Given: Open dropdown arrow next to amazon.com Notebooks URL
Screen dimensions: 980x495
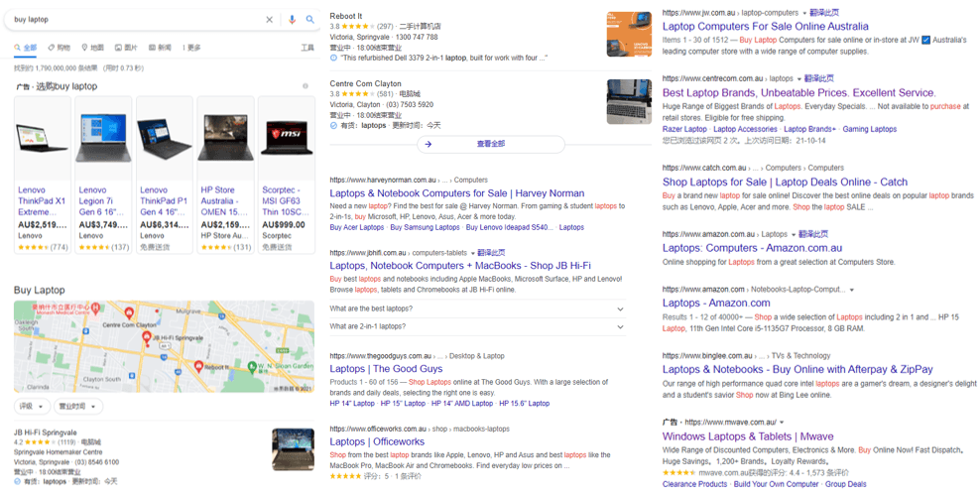Looking at the screenshot, I should pyautogui.click(x=851, y=290).
